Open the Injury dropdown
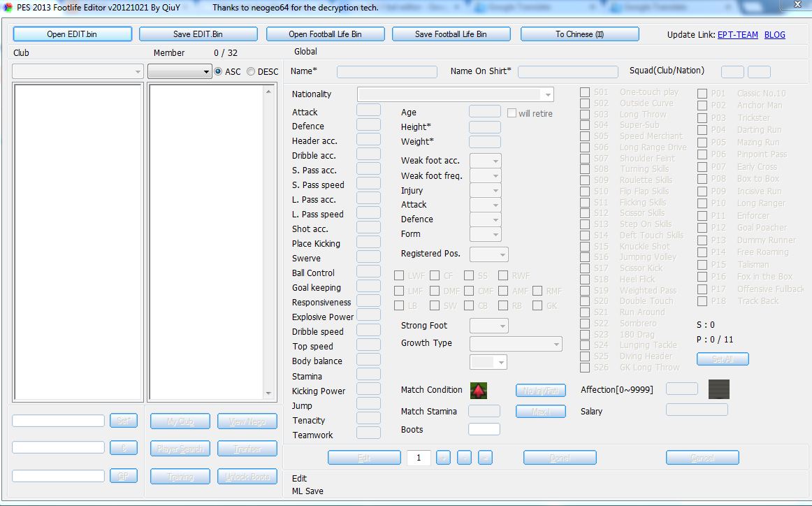The image size is (812, 506). point(485,191)
